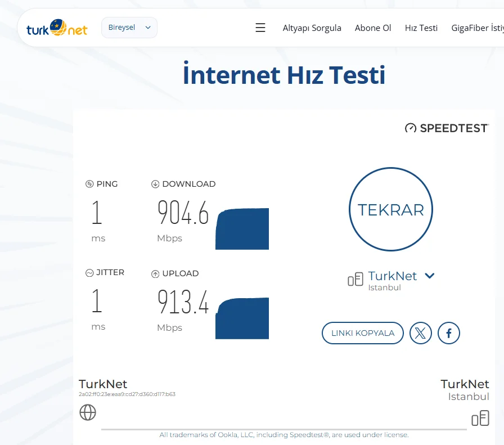The width and height of the screenshot is (504, 445).
Task: Click the upload arrow icon
Action: 155,273
